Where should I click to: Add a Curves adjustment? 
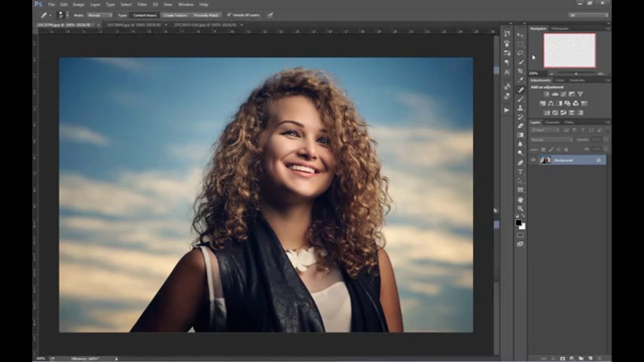click(563, 94)
